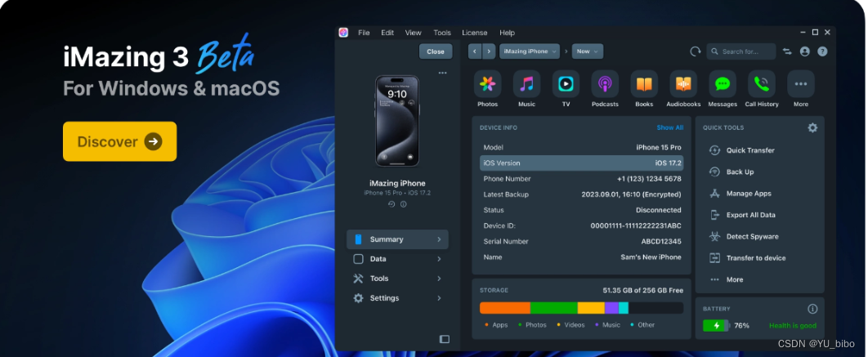Open the Books app icon
Screen dimensions: 868x357
tap(644, 84)
